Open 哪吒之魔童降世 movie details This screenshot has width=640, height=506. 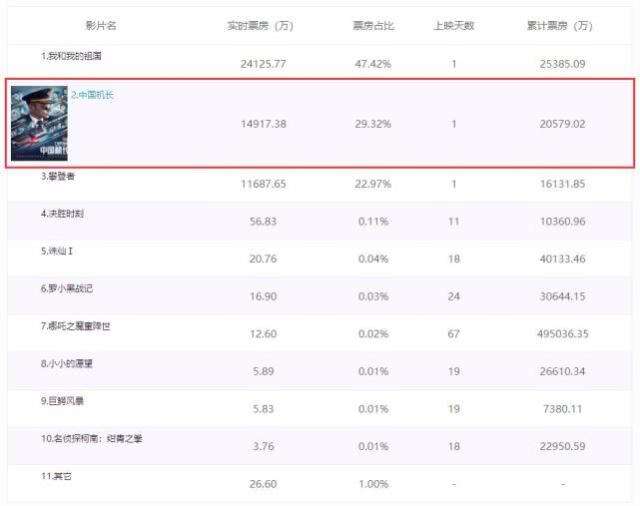[78, 326]
